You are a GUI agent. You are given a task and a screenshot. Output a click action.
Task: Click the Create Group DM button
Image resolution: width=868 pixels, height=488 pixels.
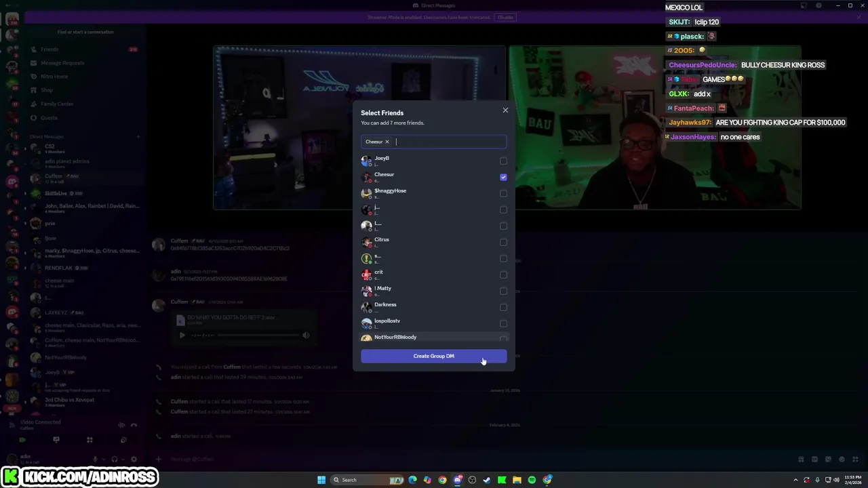(x=434, y=356)
